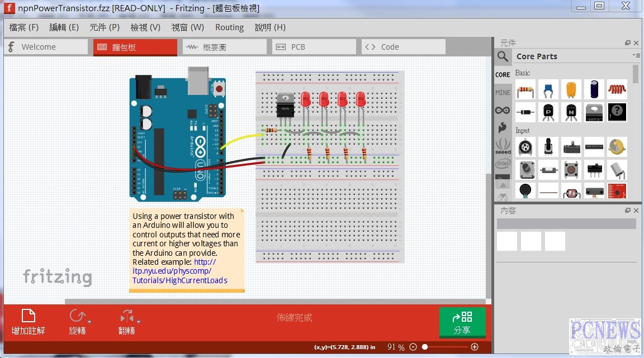Click the 增加註解 add note button
Screen dimensions: 644x358
tap(29, 322)
